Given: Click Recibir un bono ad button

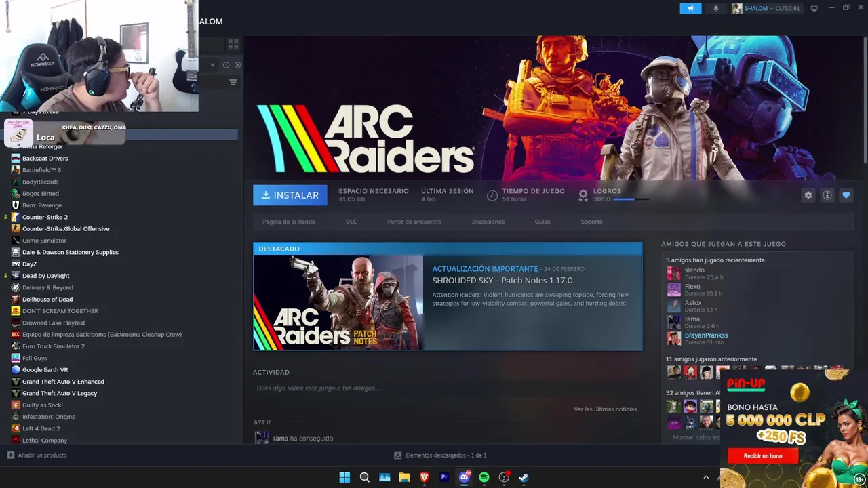Looking at the screenshot, I should pyautogui.click(x=763, y=456).
